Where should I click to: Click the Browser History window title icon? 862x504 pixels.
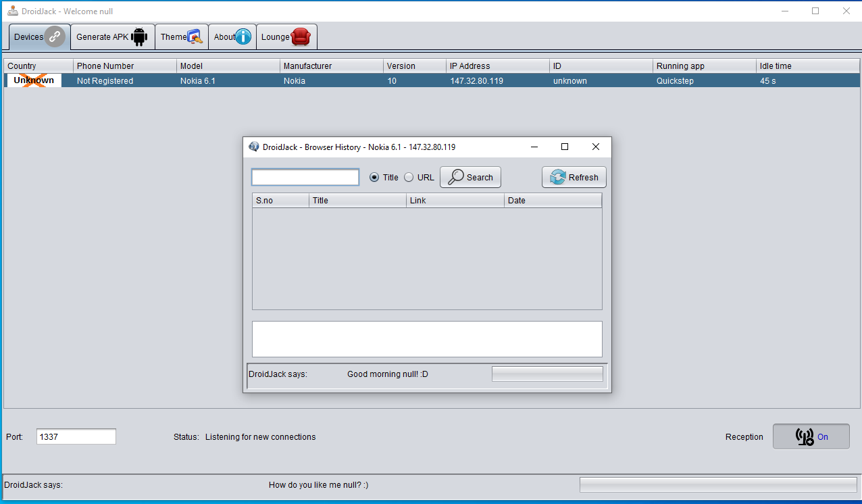[x=254, y=147]
